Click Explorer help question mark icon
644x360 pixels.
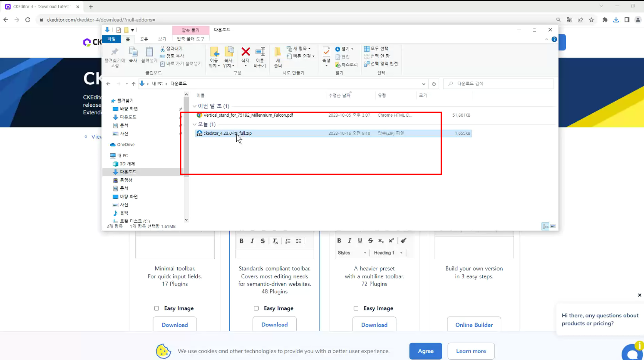click(554, 39)
